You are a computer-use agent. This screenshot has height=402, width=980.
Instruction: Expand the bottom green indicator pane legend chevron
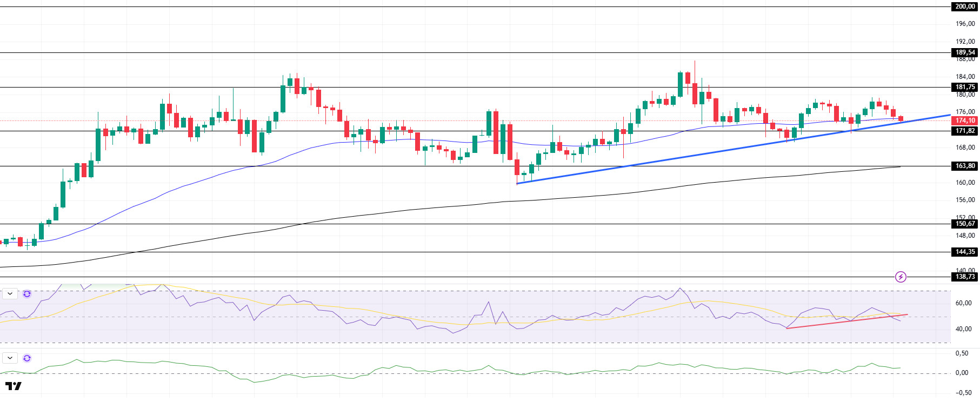10,358
